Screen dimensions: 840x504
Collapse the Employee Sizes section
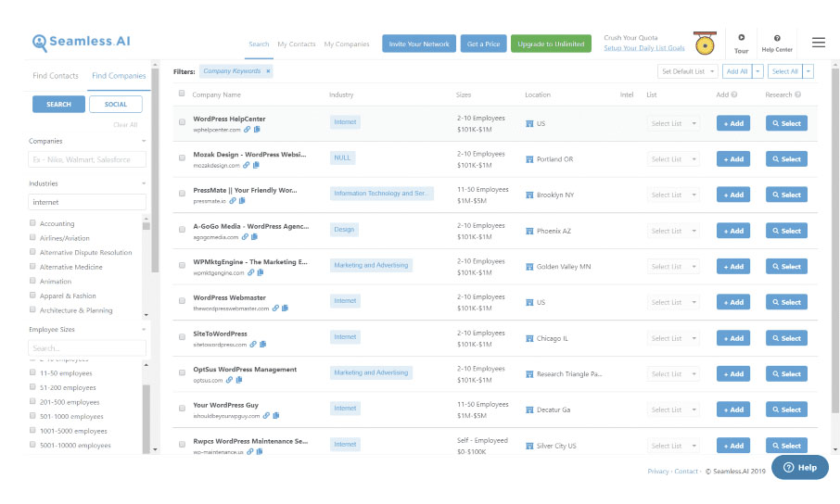tap(144, 330)
